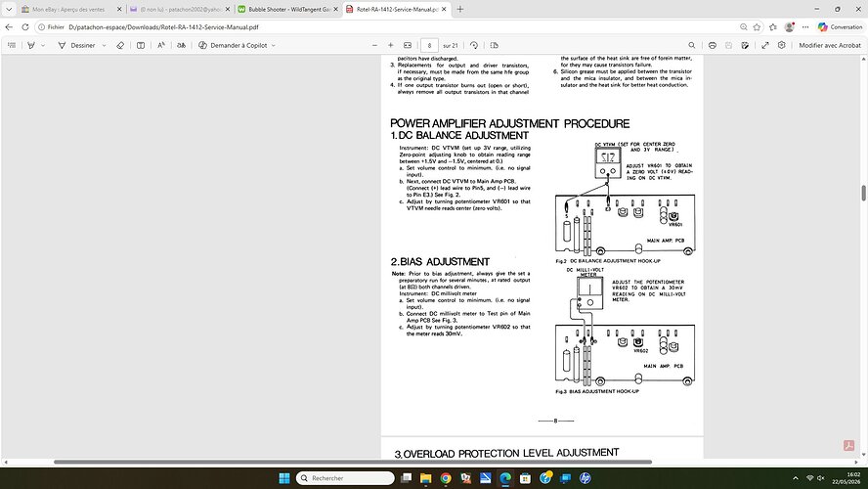Add a text box with the text tool
The height and width of the screenshot is (489, 868).
141,45
